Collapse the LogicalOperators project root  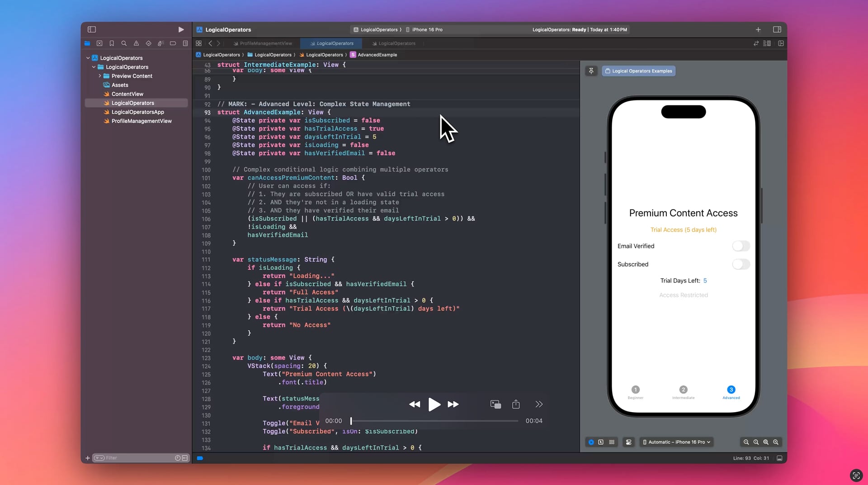88,58
